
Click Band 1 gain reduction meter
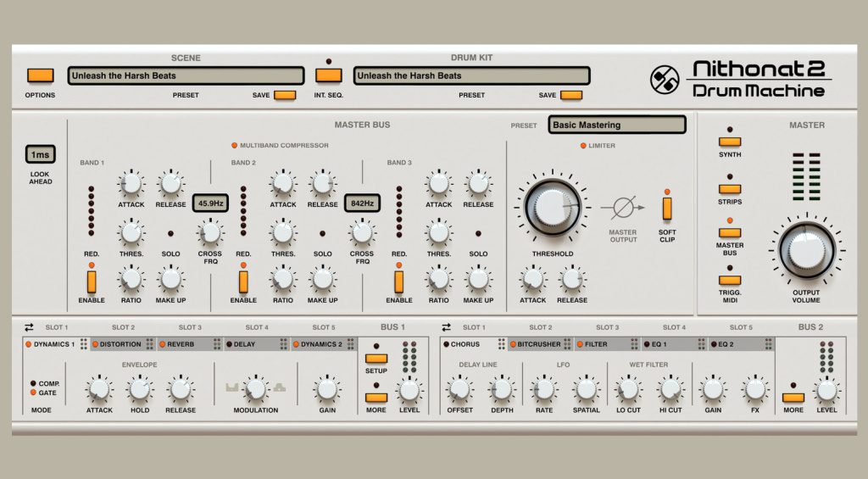pos(92,211)
